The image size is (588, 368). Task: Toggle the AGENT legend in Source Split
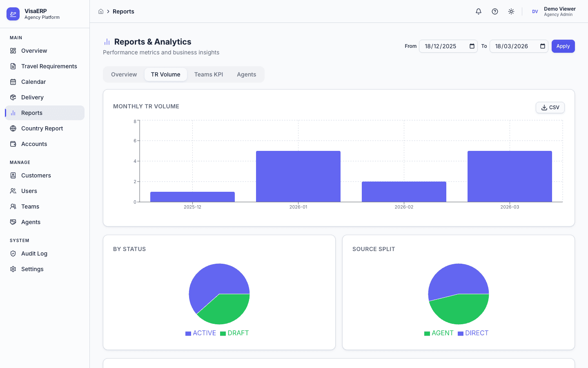(x=439, y=333)
